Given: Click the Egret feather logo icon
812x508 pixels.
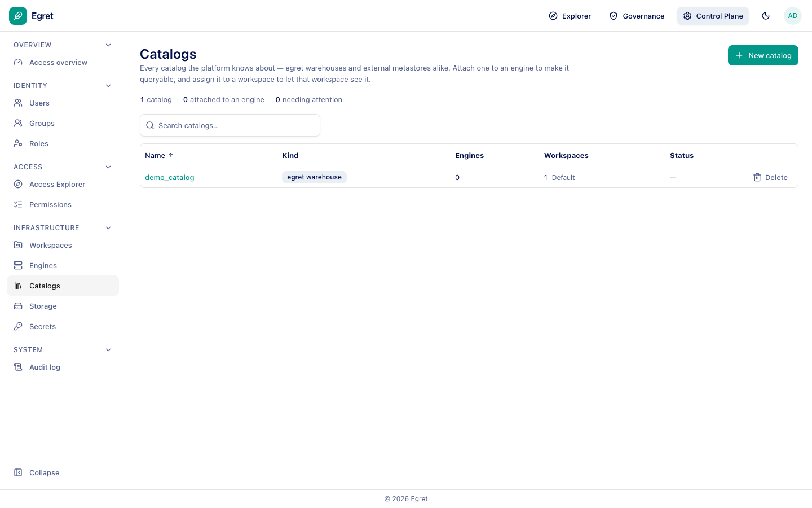Looking at the screenshot, I should point(18,16).
